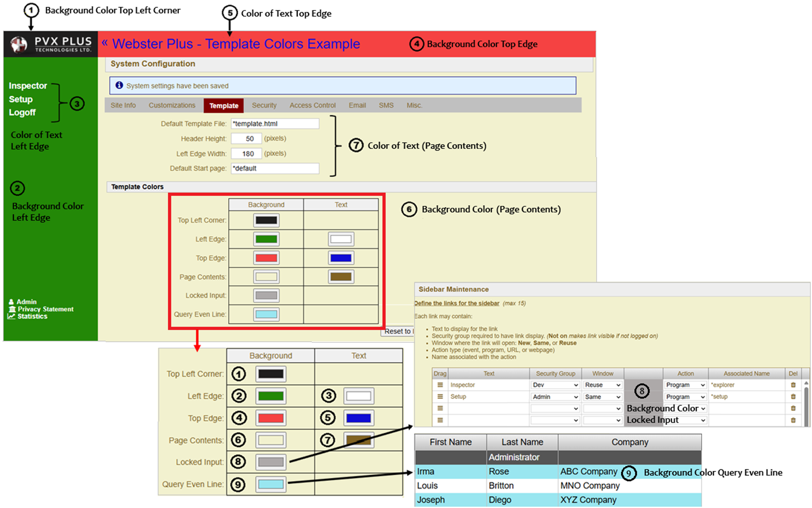This screenshot has height=508, width=812.
Task: Open Security Group dropdown showing Admin
Action: [x=555, y=397]
